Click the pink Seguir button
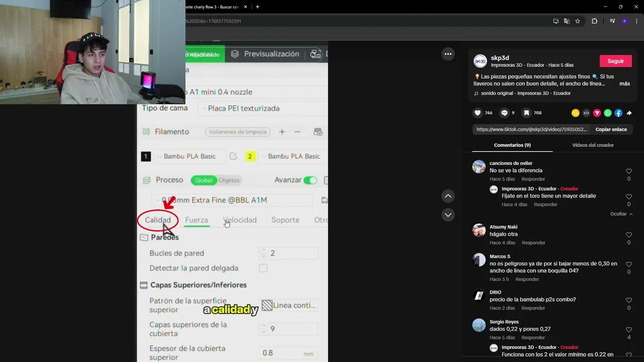The height and width of the screenshot is (362, 644). click(616, 61)
